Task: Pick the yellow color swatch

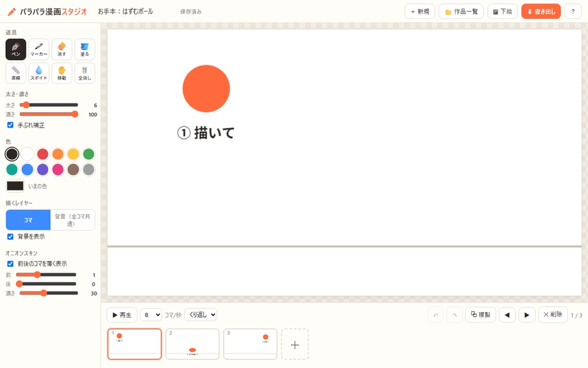Action: pos(73,154)
